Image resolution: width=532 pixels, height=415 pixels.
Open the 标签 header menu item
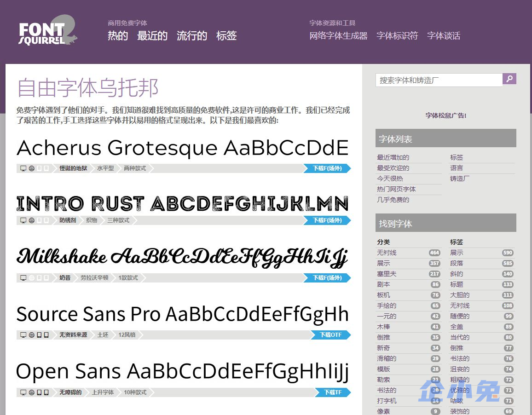pos(226,35)
